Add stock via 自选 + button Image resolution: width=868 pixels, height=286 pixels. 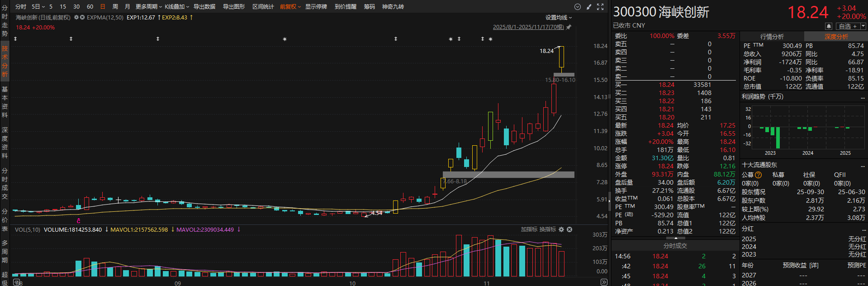pos(847,26)
